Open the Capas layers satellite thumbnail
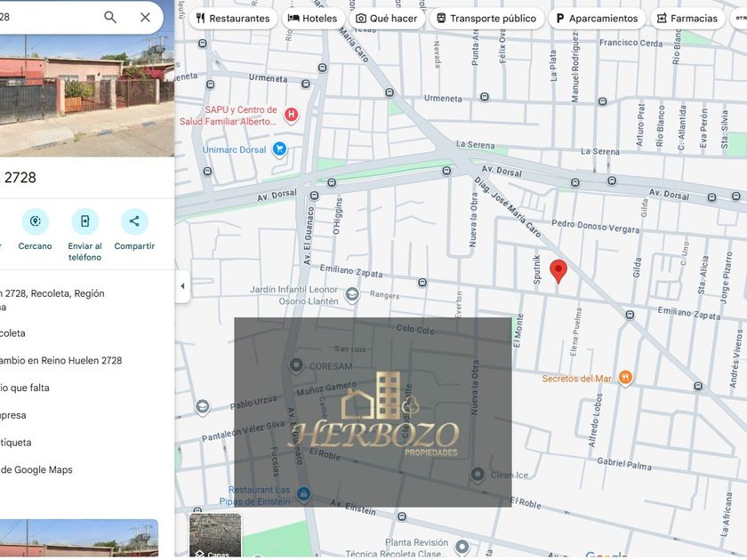 tap(215, 536)
